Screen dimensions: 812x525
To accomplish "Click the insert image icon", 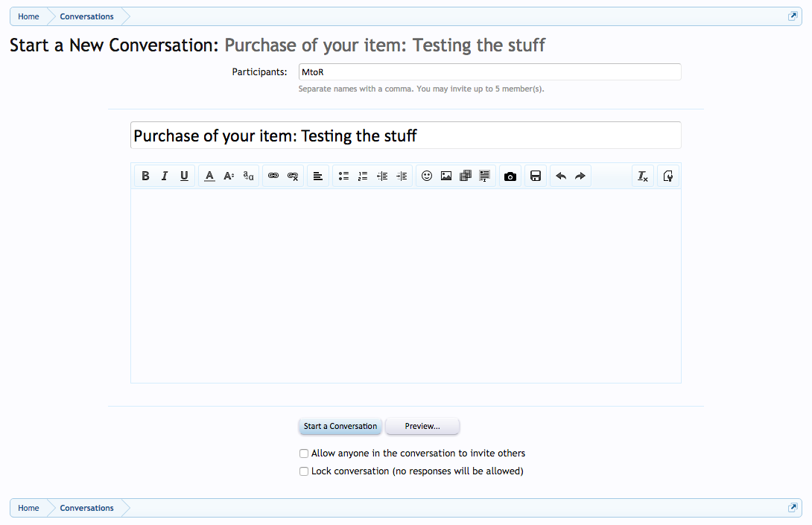I will 446,176.
